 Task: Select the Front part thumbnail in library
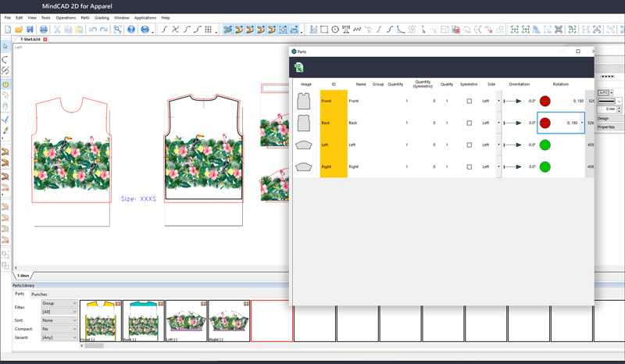pyautogui.click(x=101, y=321)
